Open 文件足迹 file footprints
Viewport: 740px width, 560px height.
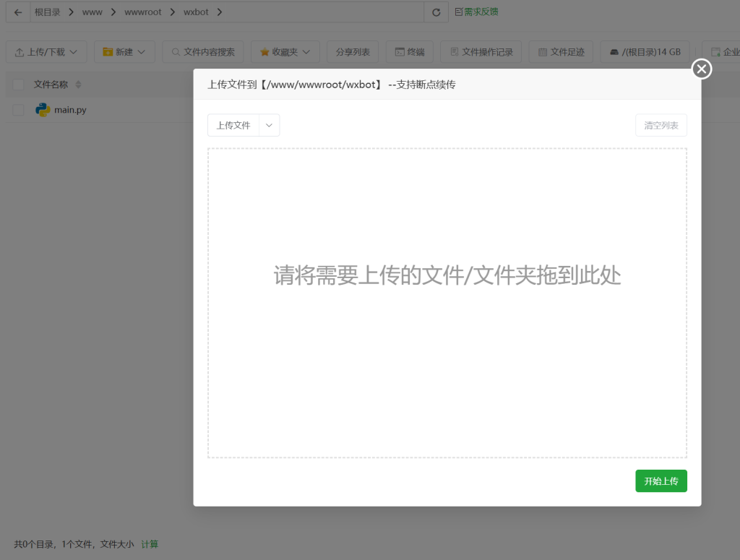(561, 51)
